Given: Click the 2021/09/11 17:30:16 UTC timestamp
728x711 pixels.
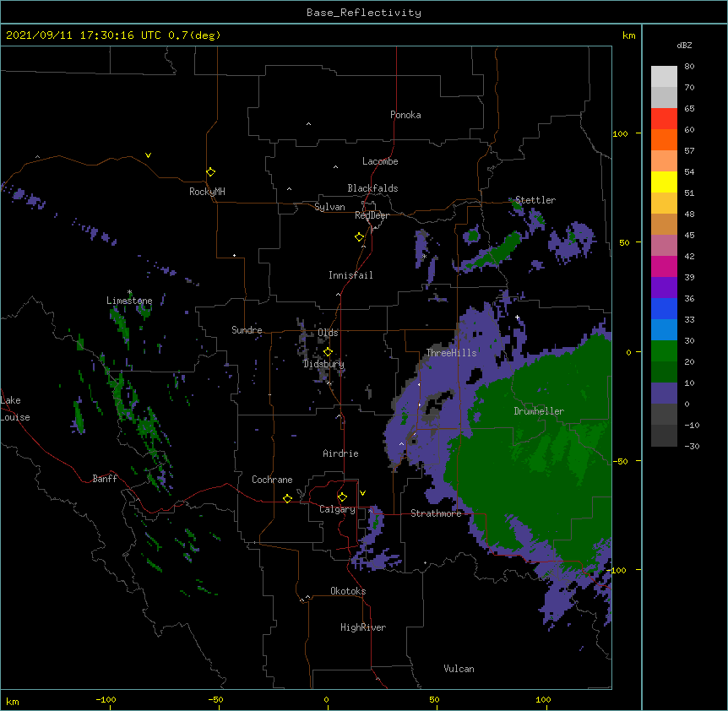Looking at the screenshot, I should point(84,35).
